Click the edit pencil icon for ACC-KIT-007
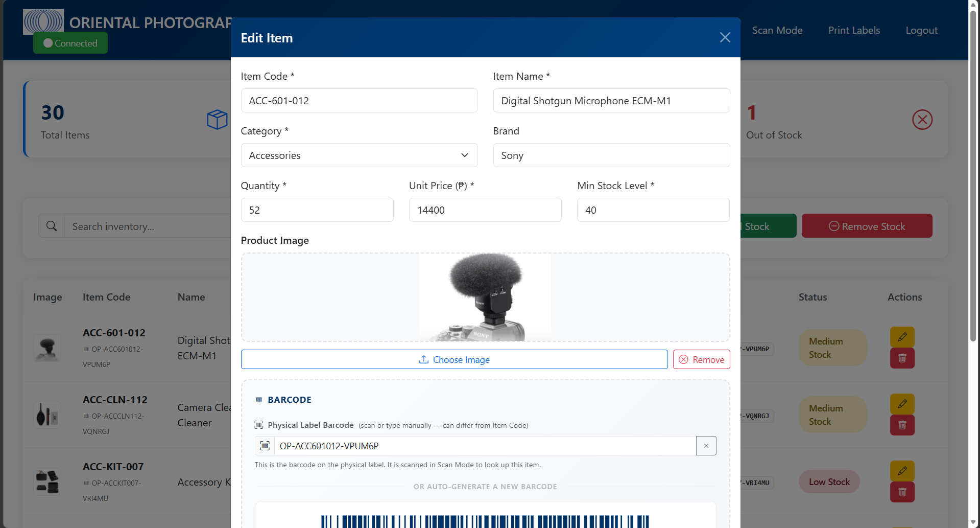 click(x=902, y=471)
